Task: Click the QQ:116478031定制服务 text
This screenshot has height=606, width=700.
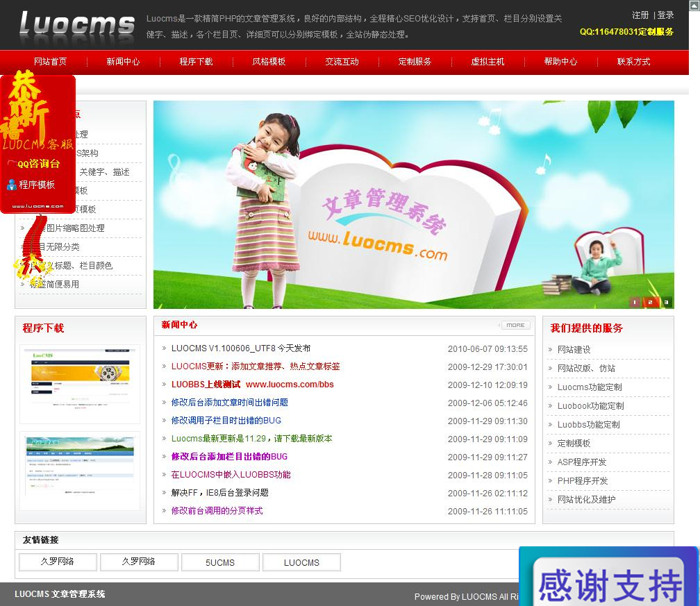Action: click(627, 32)
